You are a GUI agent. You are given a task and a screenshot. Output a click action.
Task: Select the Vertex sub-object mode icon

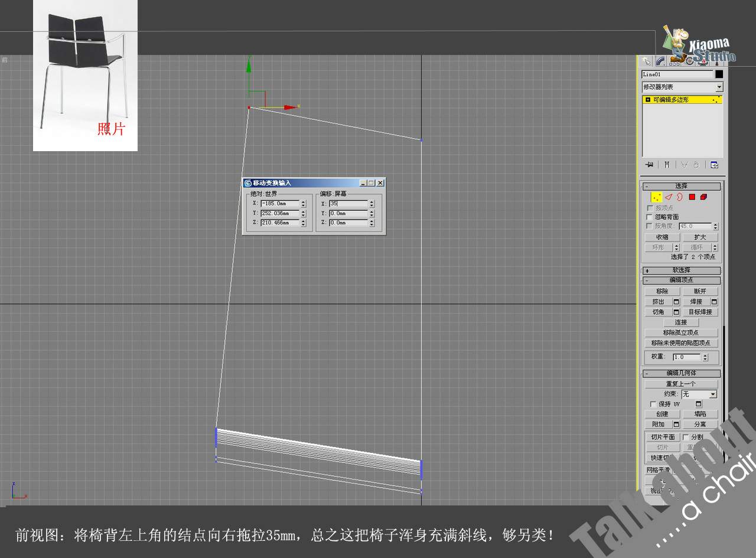[x=656, y=197]
